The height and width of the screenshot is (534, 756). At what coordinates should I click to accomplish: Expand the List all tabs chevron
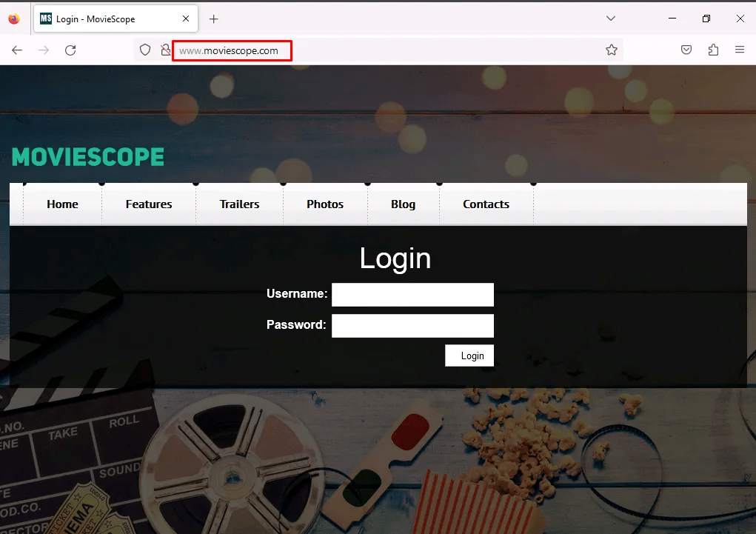point(611,19)
